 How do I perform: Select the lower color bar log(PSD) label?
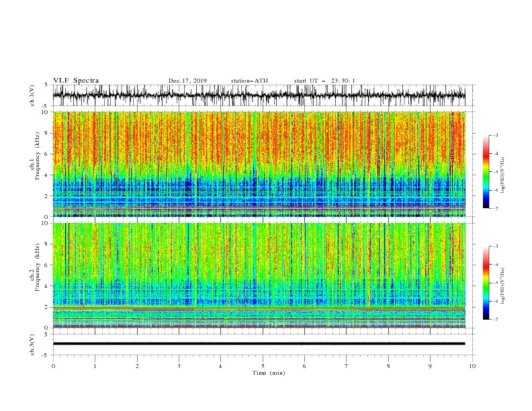(x=503, y=286)
